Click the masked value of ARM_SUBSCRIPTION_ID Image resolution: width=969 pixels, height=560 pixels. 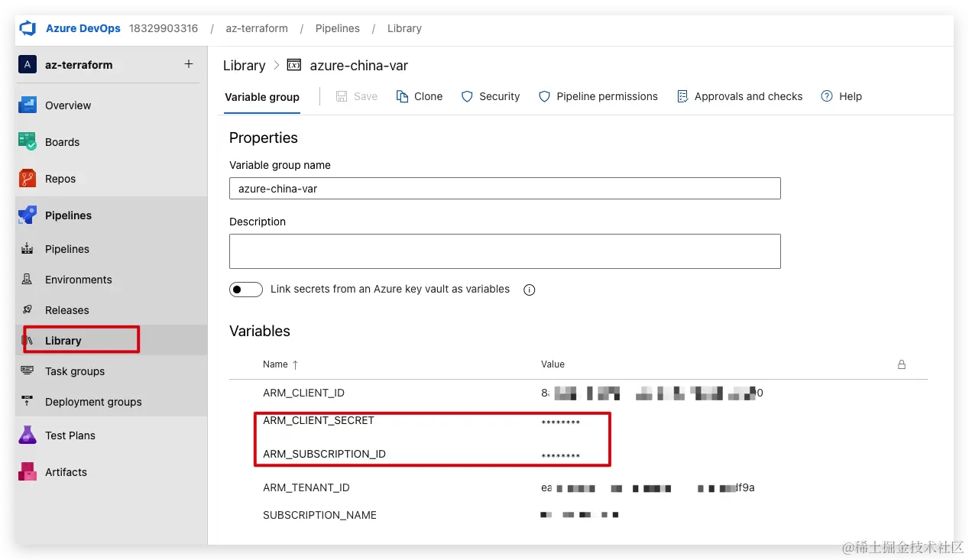tap(560, 456)
